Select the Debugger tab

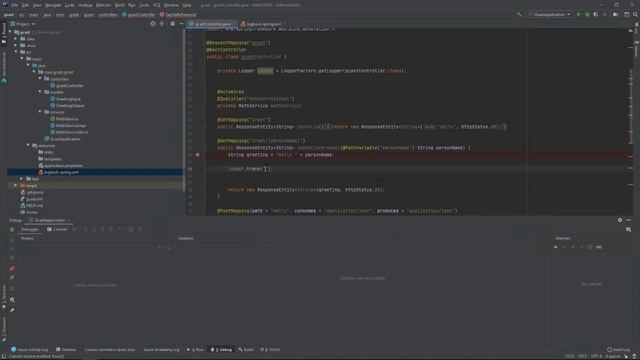29,229
